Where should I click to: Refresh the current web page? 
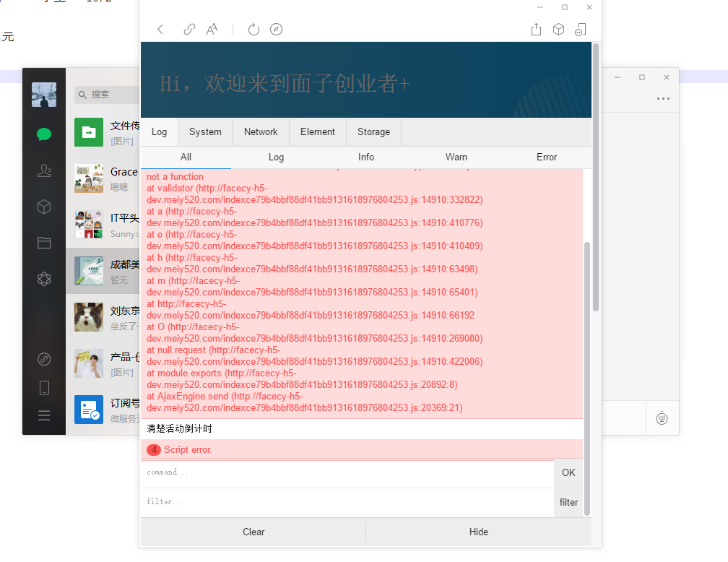click(253, 30)
